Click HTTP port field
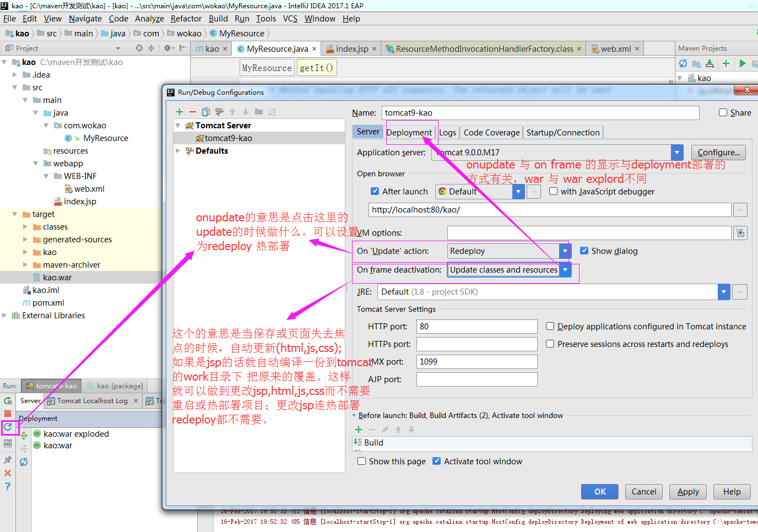 pyautogui.click(x=477, y=327)
